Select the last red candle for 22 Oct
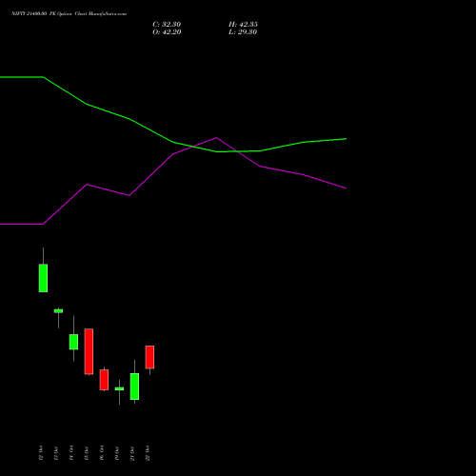Screen dimensions: 476x476 point(149,357)
